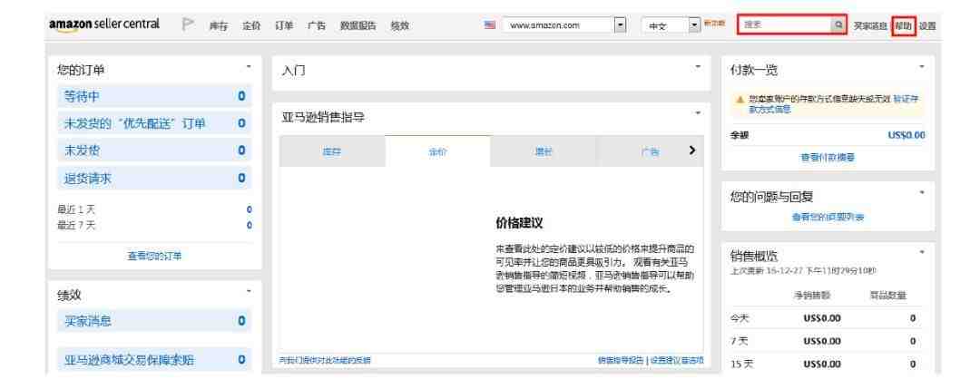The image size is (980, 389).
Task: Collapse the 绩效 widget
Action: point(249,291)
